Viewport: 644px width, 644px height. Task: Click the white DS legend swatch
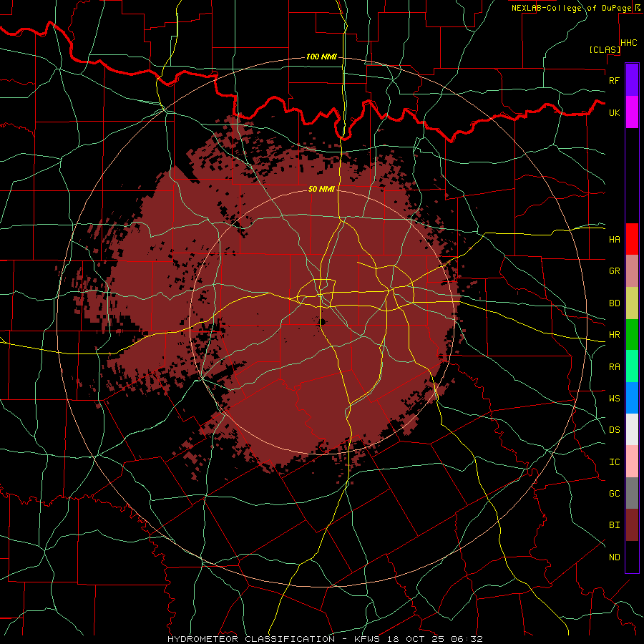(x=632, y=429)
